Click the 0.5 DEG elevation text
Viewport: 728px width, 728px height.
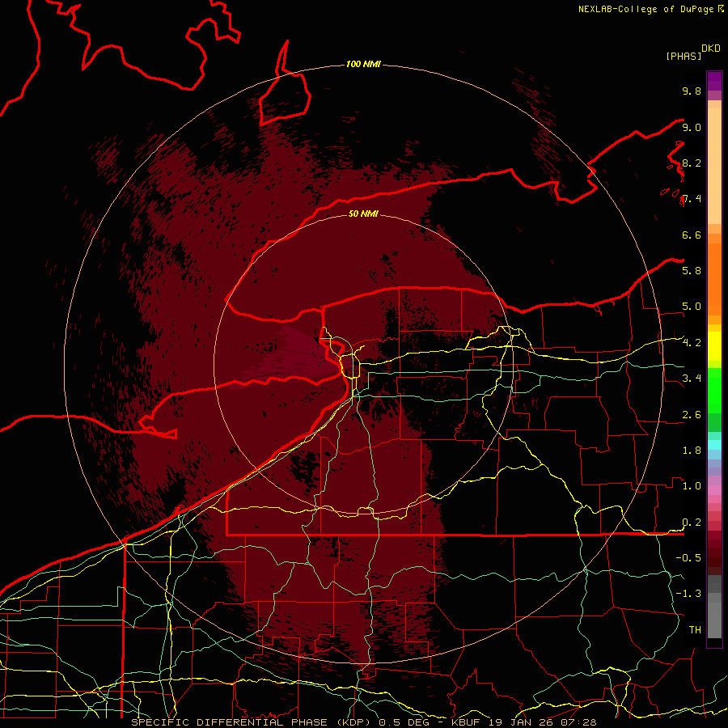pos(404,722)
